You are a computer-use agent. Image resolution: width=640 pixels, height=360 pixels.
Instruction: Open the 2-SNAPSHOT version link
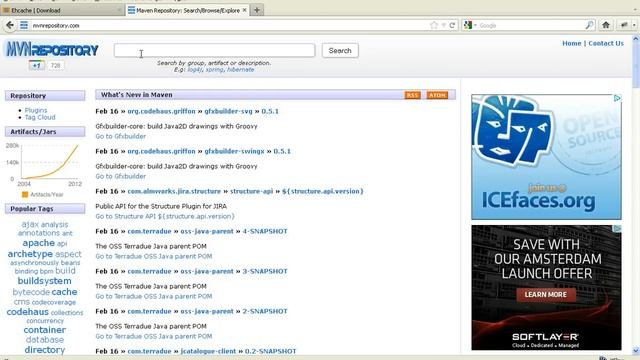tap(265, 311)
